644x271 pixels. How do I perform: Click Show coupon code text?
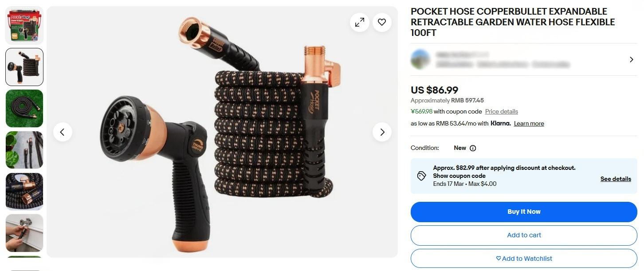(x=459, y=176)
